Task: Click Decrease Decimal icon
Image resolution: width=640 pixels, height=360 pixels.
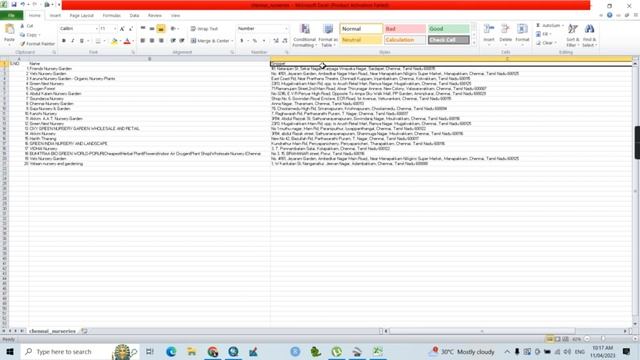Action: click(x=285, y=41)
